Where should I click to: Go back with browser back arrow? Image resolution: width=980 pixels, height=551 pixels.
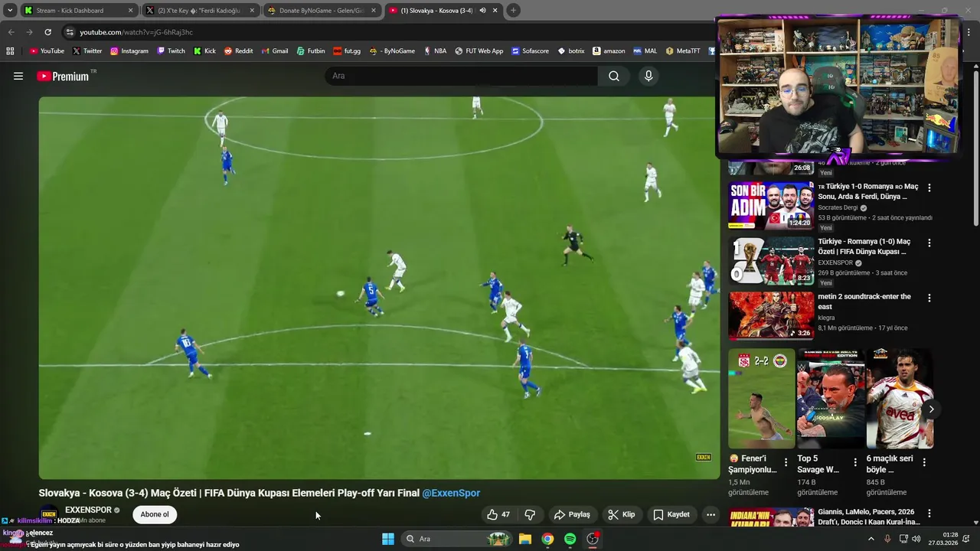tap(11, 32)
